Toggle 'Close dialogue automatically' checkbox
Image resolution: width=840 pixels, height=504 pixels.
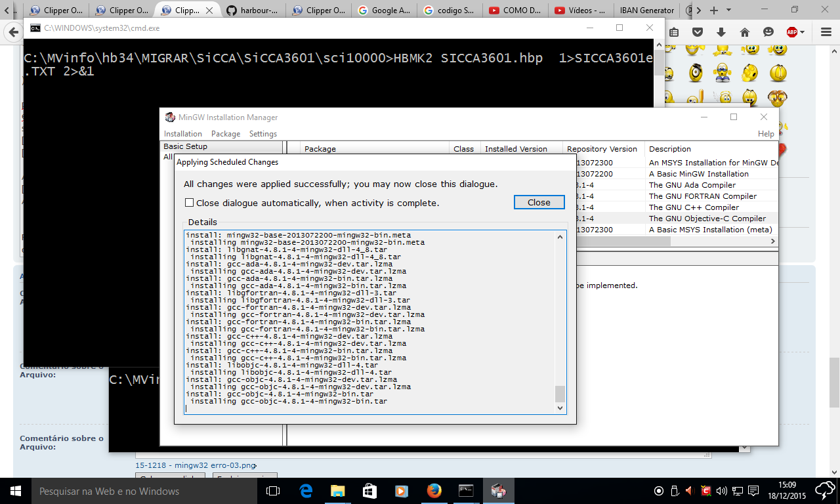pos(190,203)
